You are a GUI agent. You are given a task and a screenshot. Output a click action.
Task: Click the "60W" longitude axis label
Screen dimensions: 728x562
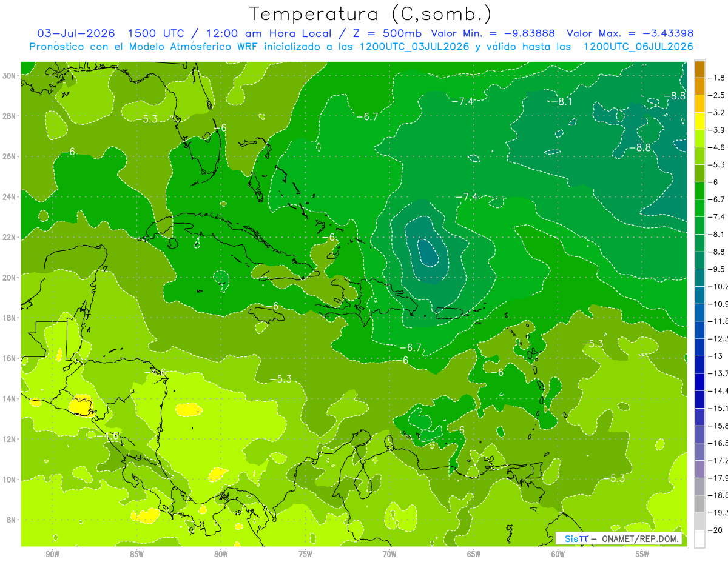pyautogui.click(x=559, y=554)
